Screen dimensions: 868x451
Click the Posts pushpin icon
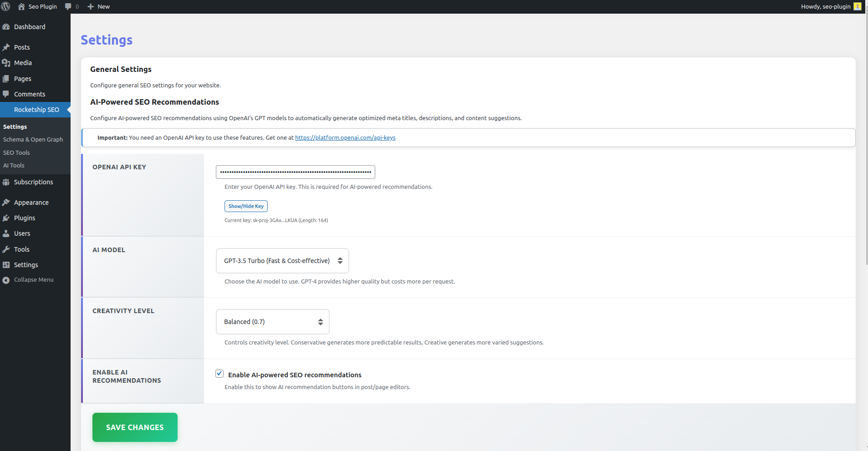6,47
